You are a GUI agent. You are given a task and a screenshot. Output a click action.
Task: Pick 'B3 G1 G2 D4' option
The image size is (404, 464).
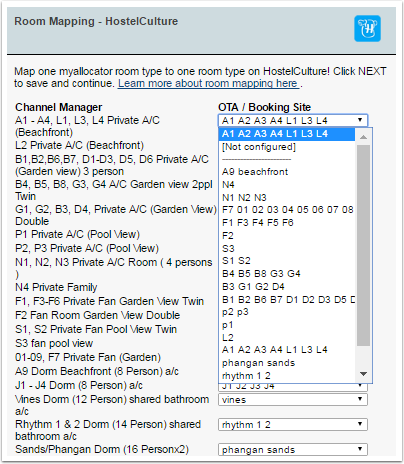click(287, 287)
